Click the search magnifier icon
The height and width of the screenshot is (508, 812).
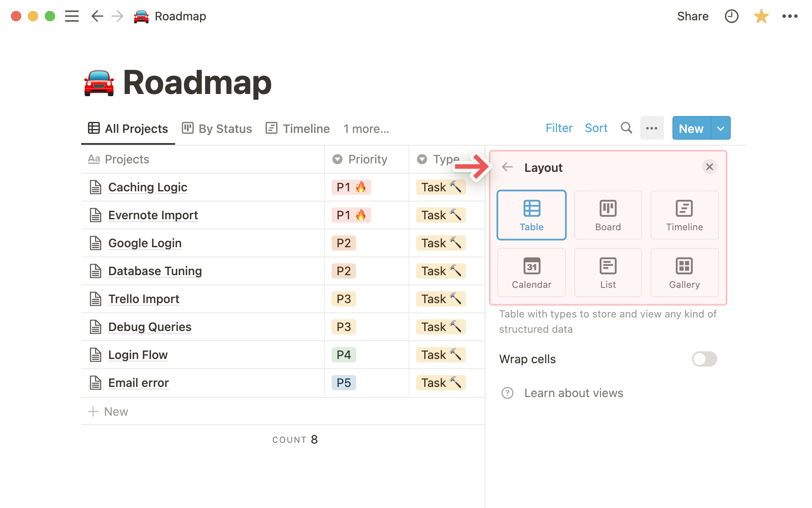click(626, 128)
